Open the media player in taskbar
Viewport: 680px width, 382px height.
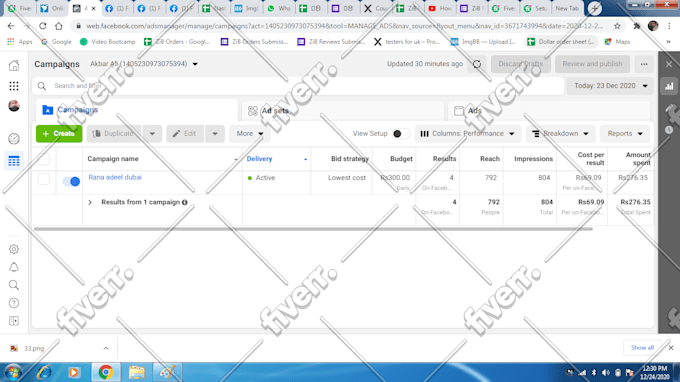click(x=74, y=372)
